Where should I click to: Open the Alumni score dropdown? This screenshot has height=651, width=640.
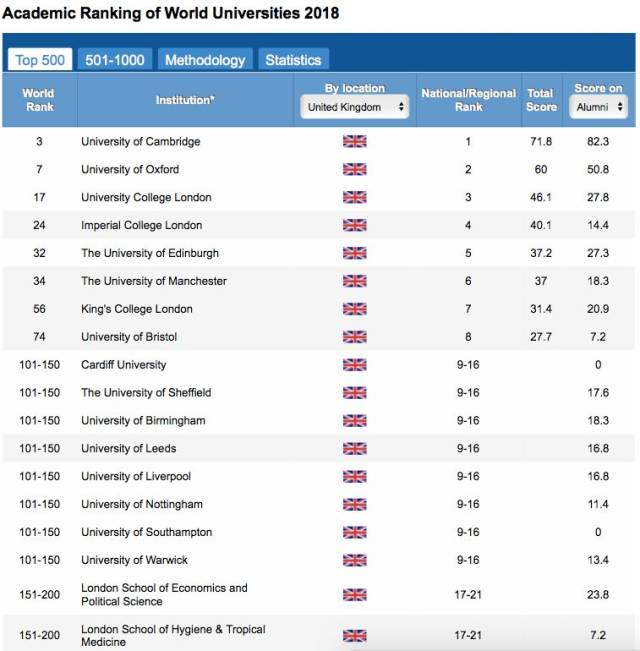[x=598, y=107]
